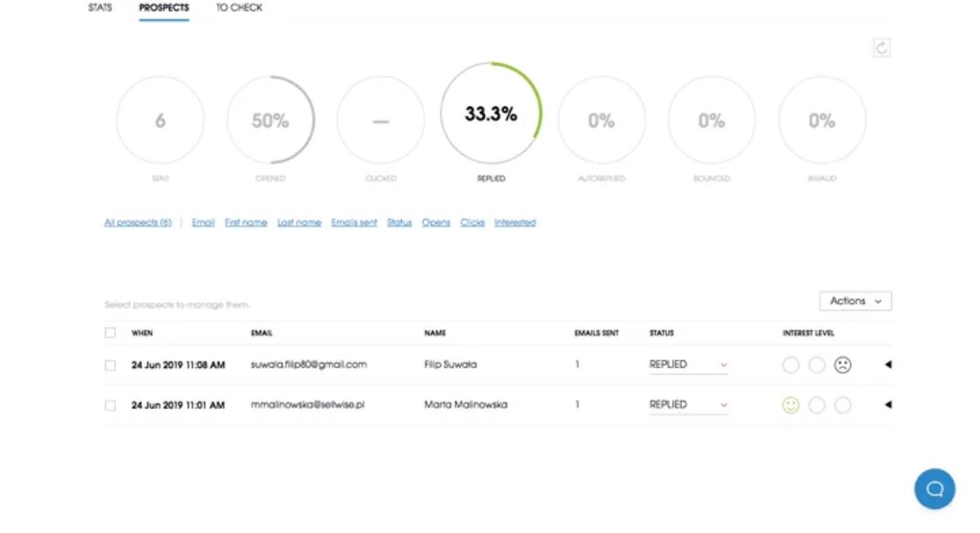Expand Marta Malinowska row with black arrow
The image size is (980, 533).
click(x=888, y=405)
